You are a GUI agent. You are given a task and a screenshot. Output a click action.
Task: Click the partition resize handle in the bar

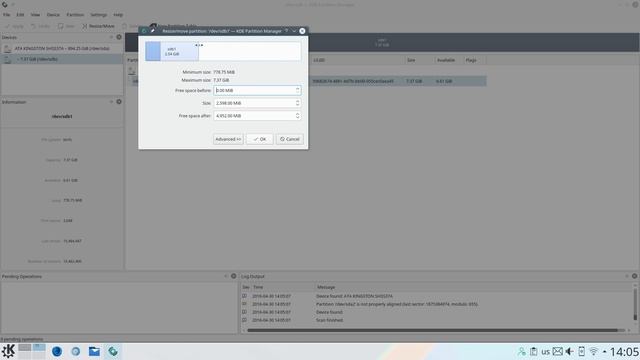(199, 45)
